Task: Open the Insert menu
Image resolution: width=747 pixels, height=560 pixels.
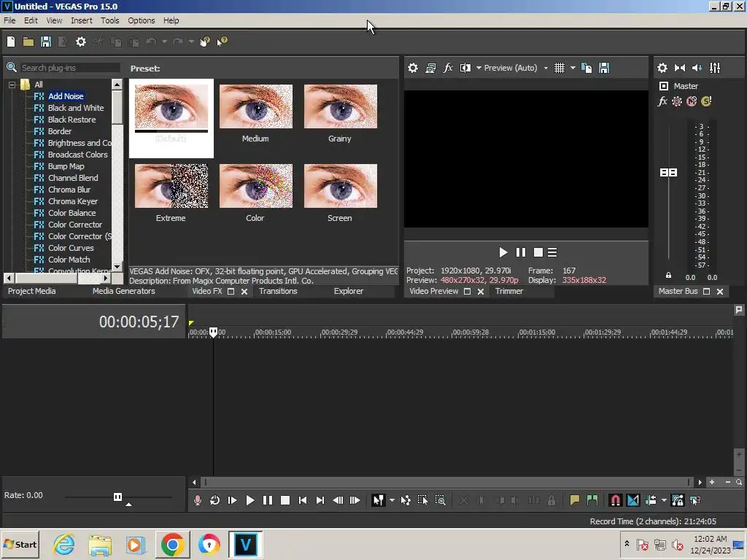Action: point(82,20)
